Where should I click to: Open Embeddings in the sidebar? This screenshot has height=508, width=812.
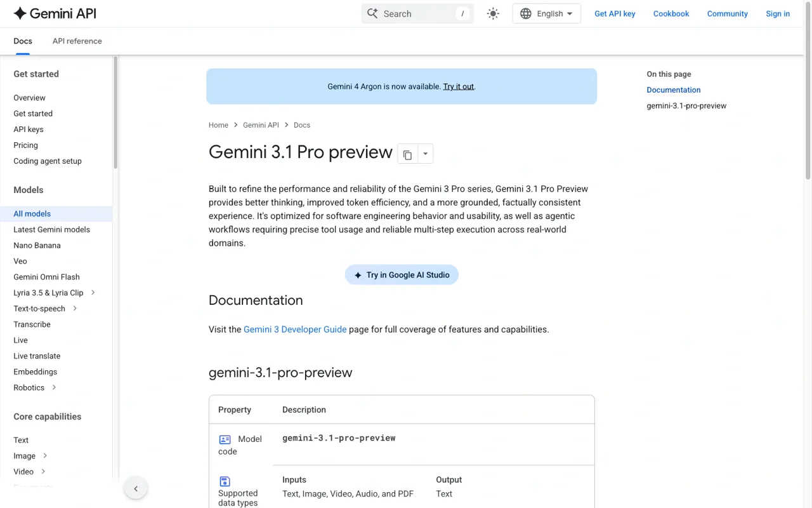pos(35,372)
